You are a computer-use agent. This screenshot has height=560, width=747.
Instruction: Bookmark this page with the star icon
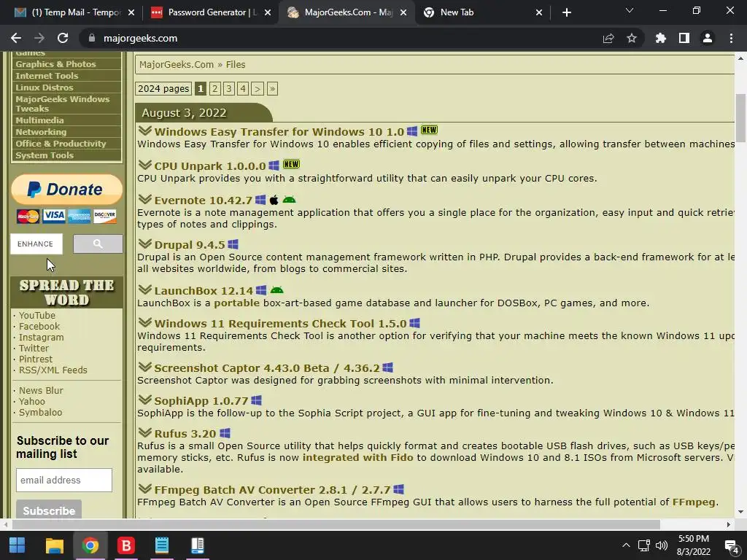click(x=632, y=38)
